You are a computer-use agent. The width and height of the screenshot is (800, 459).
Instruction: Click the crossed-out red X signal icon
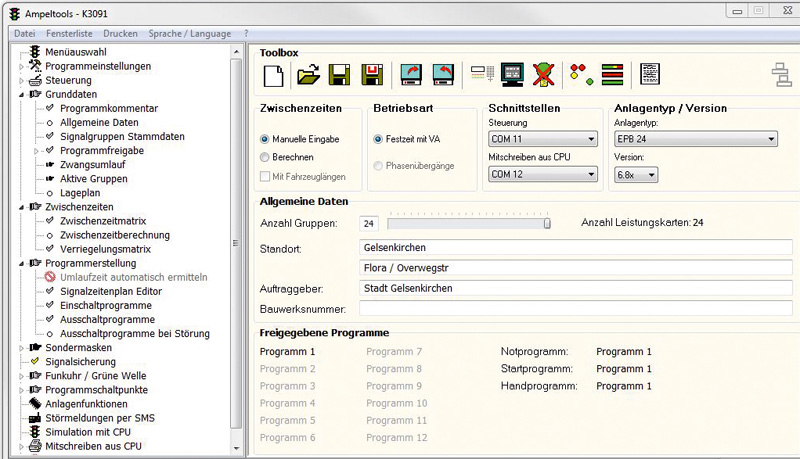[x=543, y=74]
